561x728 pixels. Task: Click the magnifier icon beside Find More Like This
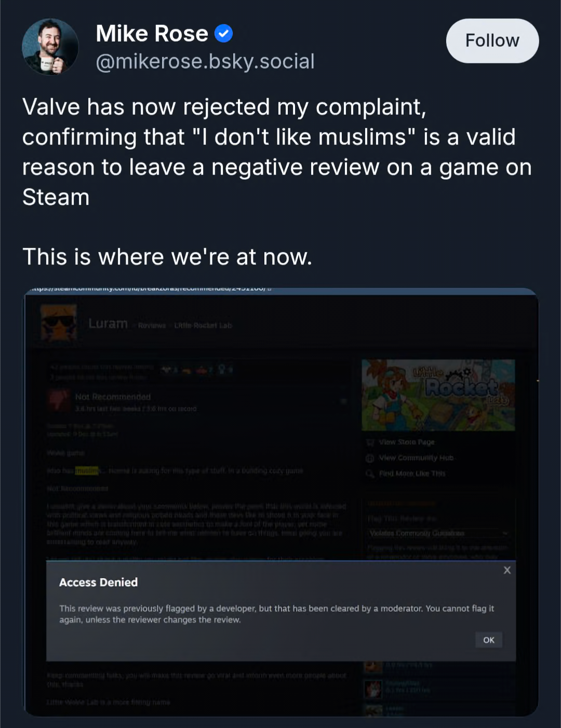370,474
